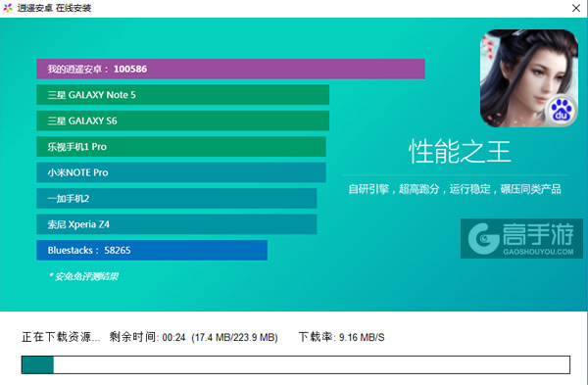Click the download progress bar
This screenshot has height=385, width=588.
[x=296, y=364]
